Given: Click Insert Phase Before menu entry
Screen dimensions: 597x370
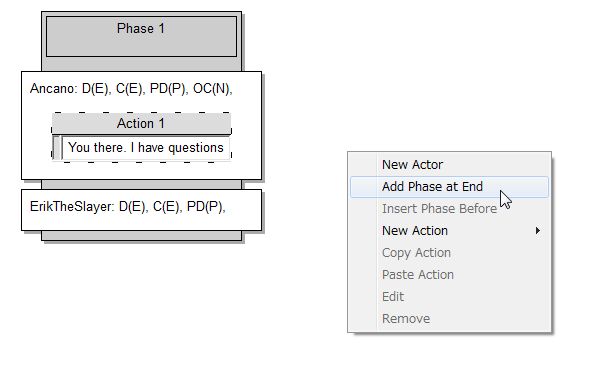Looking at the screenshot, I should 449,209.
